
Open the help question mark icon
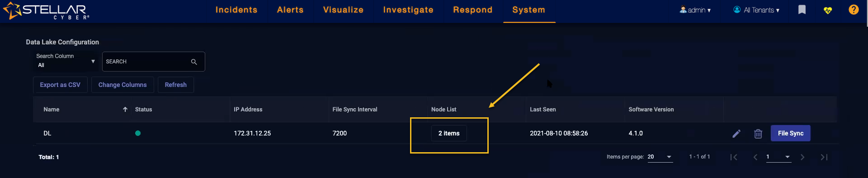[x=854, y=10]
